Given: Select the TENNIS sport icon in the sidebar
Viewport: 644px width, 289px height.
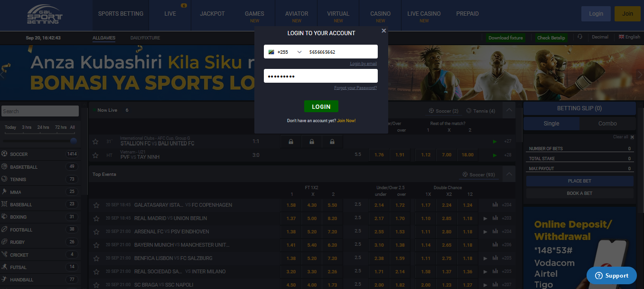Looking at the screenshot, I should click(x=5, y=179).
